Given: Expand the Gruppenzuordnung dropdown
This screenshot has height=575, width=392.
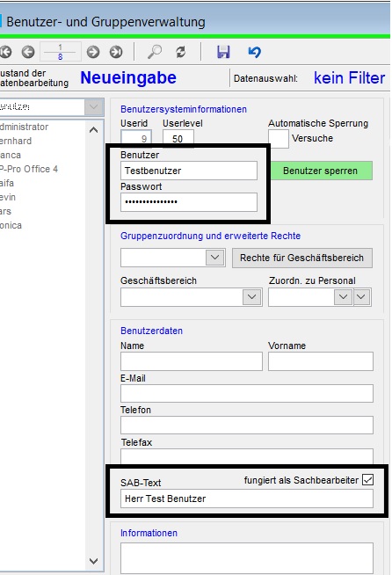Looking at the screenshot, I should (x=214, y=258).
